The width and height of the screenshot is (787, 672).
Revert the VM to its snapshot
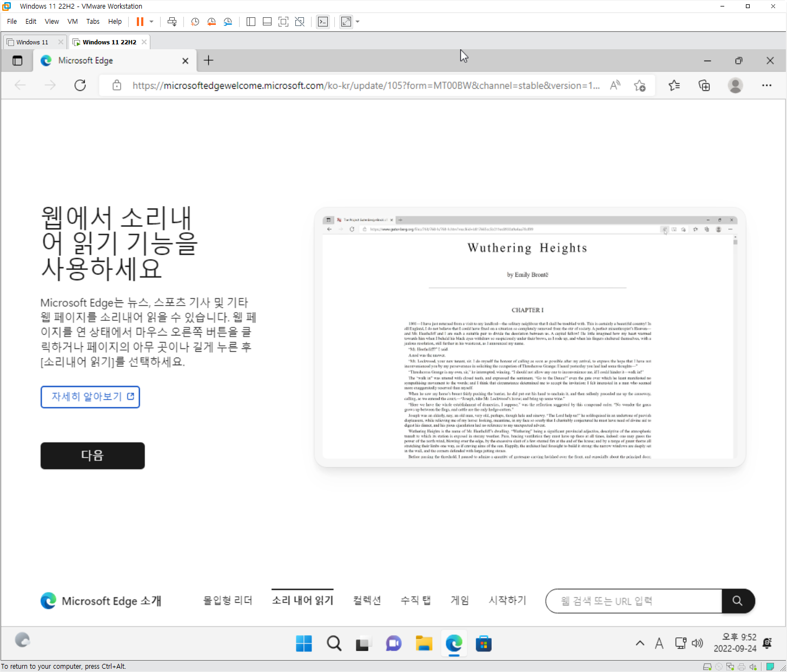(211, 22)
